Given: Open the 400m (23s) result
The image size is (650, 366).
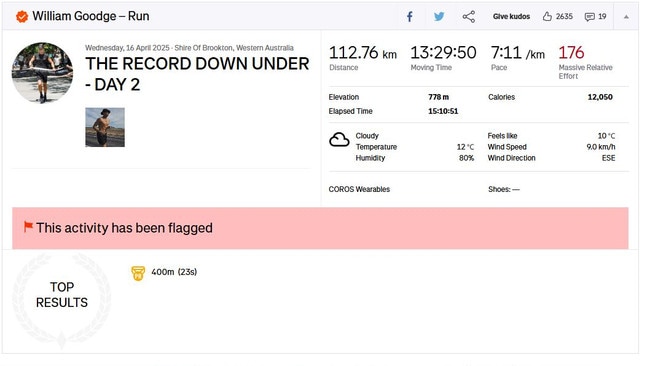Looking at the screenshot, I should 174,272.
